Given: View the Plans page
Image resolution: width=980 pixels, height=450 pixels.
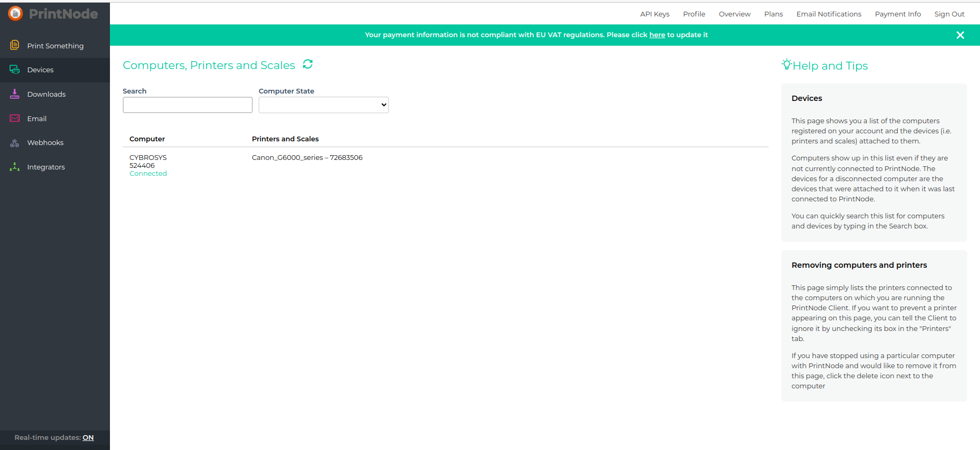Looking at the screenshot, I should 773,14.
